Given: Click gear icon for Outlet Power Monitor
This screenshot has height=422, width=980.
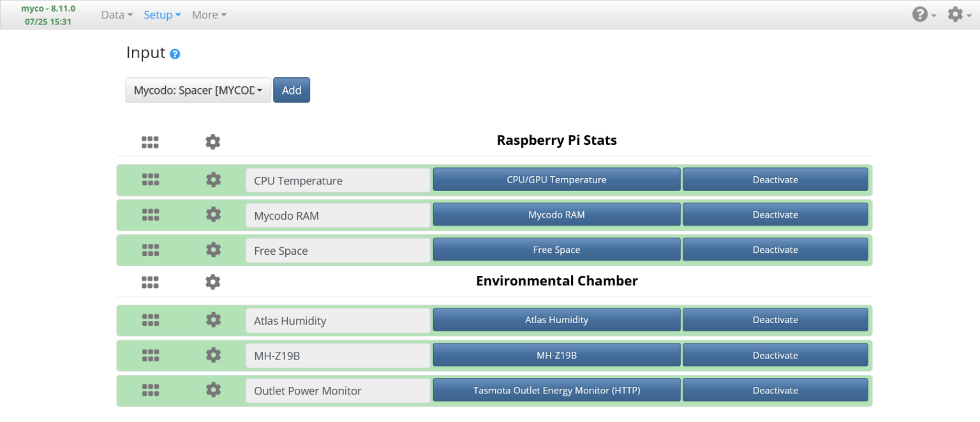Looking at the screenshot, I should [213, 390].
